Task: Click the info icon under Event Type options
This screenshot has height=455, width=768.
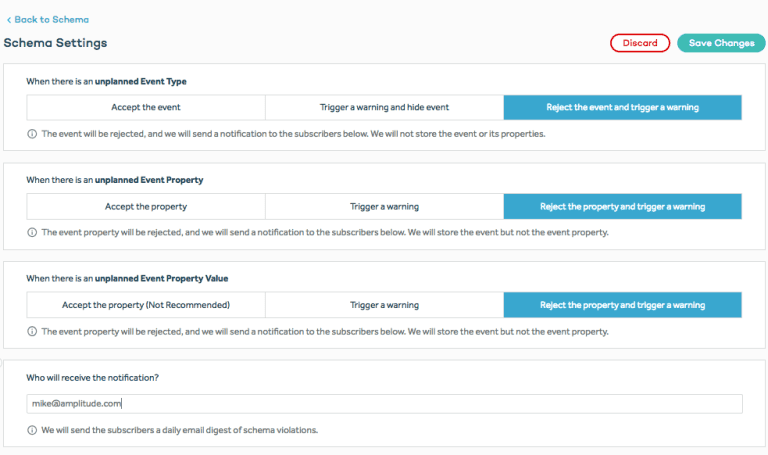Action: (x=32, y=133)
